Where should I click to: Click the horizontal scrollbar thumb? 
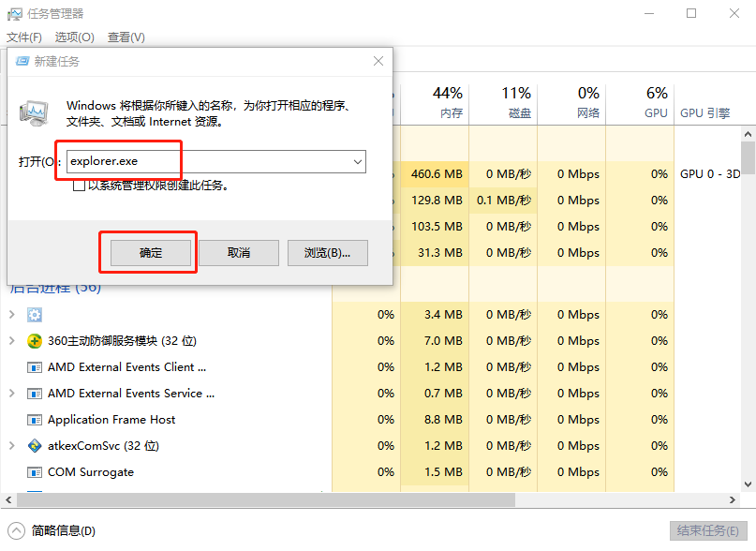(266, 499)
